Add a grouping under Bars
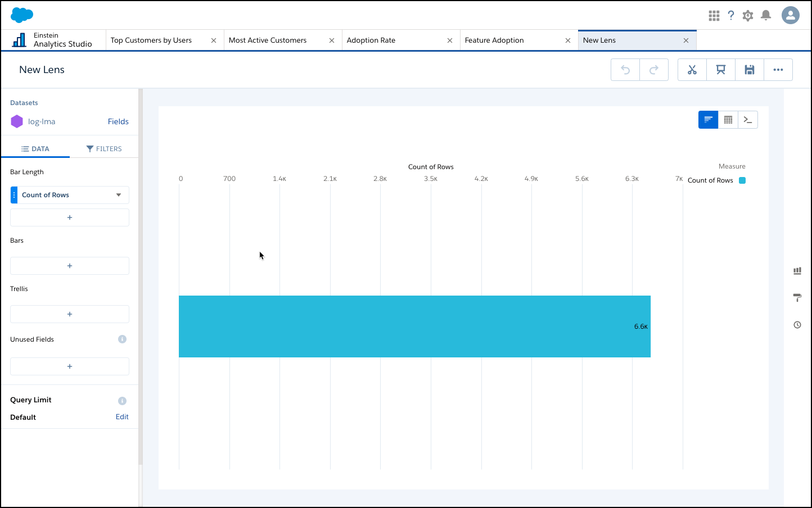Viewport: 812px width, 508px height. 70,266
